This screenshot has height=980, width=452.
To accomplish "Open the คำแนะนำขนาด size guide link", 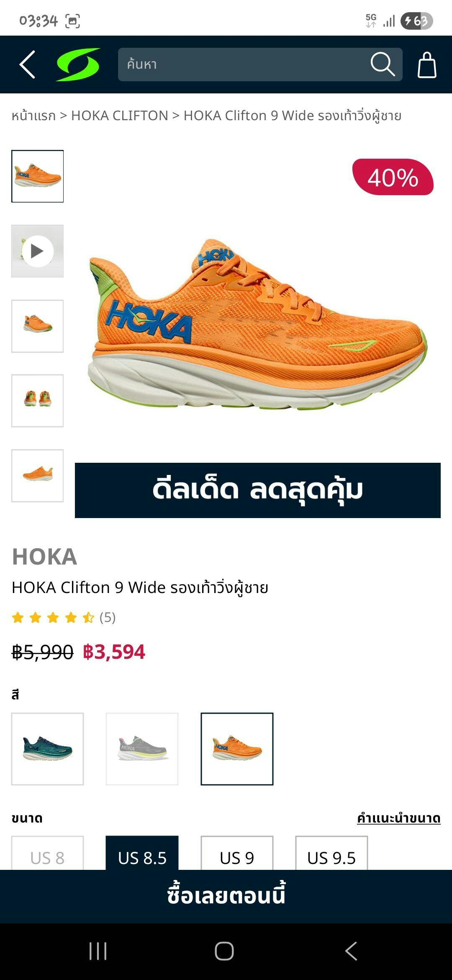I will [x=398, y=818].
